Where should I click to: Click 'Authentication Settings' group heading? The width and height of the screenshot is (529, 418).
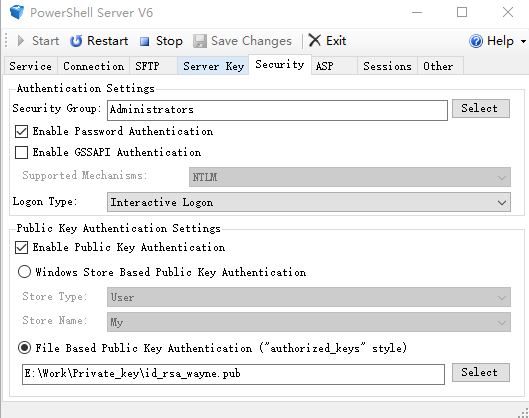click(x=86, y=88)
